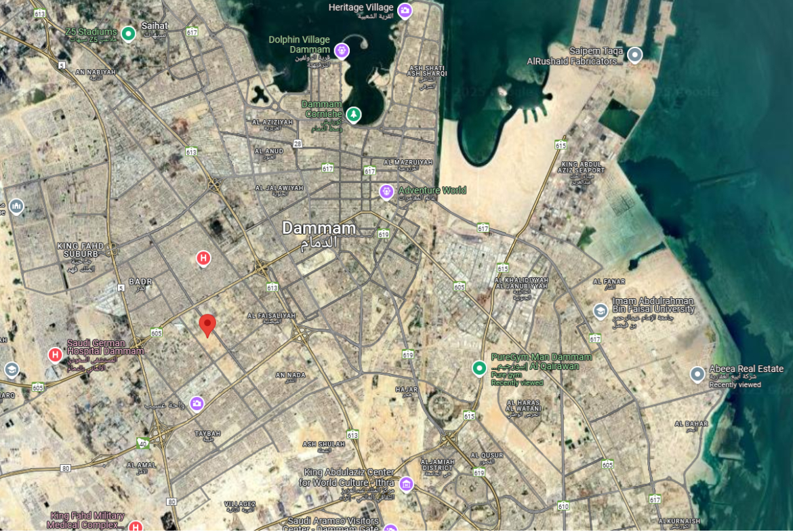Click the Saihat town label
Image resolution: width=793 pixels, height=532 pixels.
pos(155,25)
